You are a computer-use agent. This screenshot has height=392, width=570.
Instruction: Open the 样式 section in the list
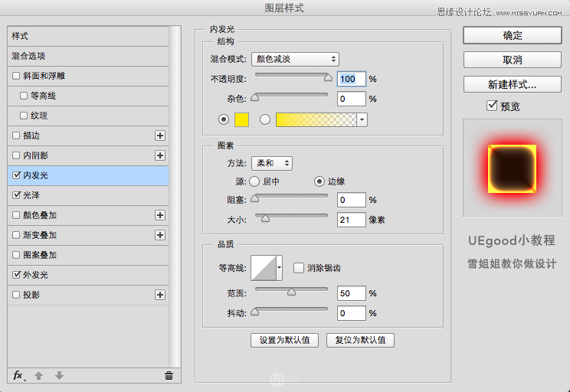88,36
